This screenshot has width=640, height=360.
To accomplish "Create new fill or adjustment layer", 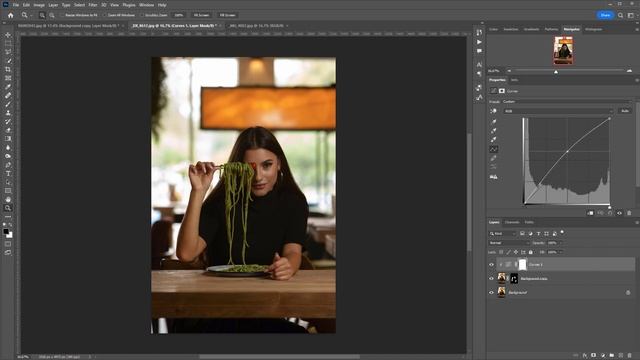I will 602,356.
